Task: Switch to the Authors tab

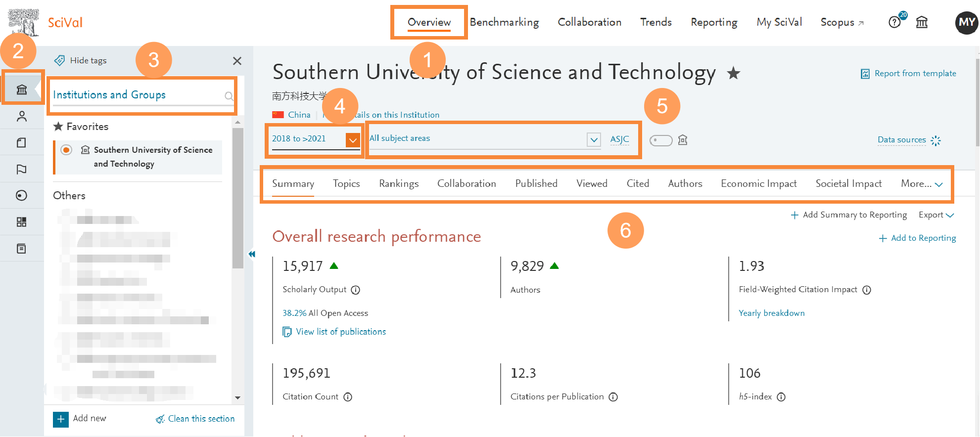Action: (685, 184)
